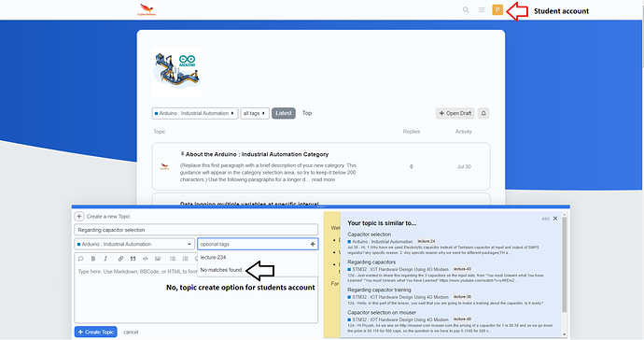644x340 pixels.
Task: Open the hamburger menu in header
Action: 482,9
